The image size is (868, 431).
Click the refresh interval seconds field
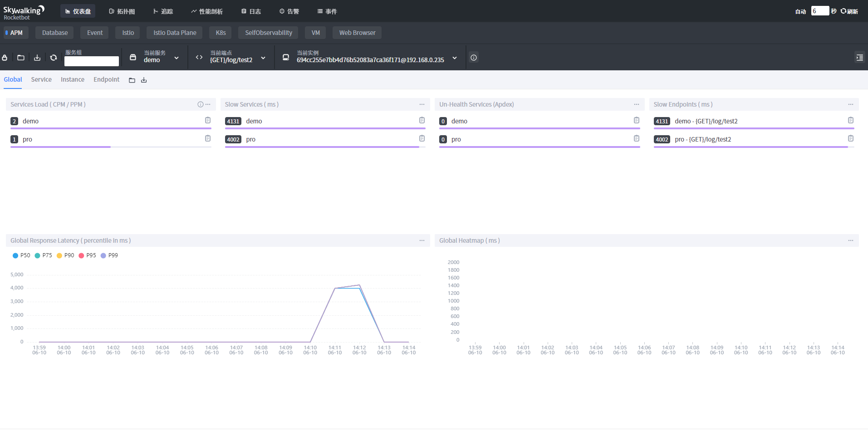[820, 11]
